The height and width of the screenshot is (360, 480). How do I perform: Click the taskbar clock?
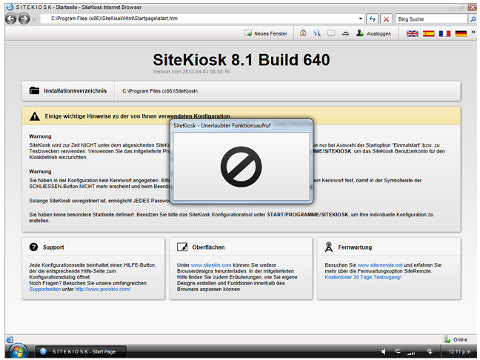pos(459,352)
